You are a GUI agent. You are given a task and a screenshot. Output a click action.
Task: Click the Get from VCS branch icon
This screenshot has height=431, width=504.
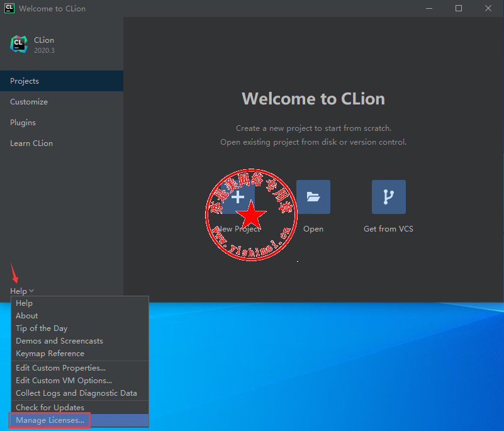(x=389, y=197)
